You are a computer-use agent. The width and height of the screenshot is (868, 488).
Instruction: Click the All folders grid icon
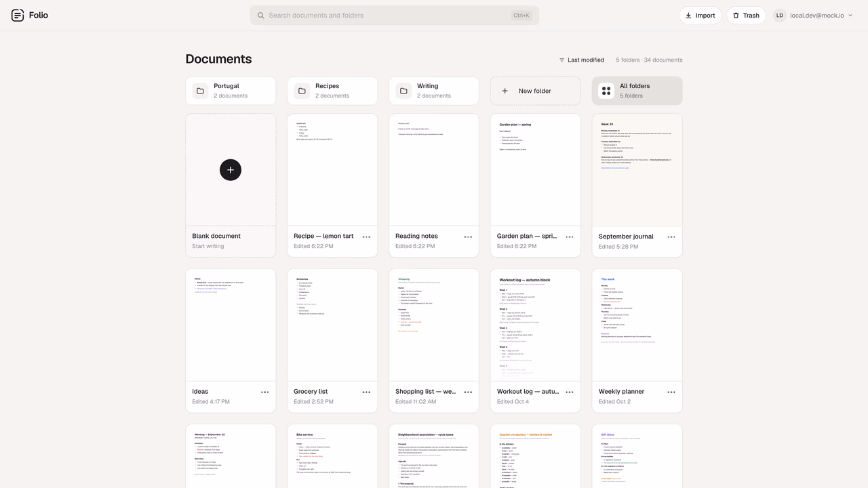coord(606,91)
